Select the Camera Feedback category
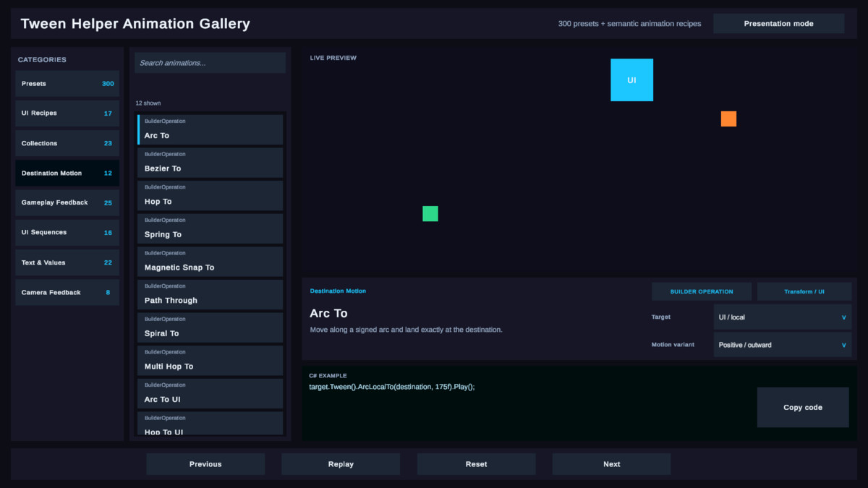This screenshot has height=488, width=868. 67,293
